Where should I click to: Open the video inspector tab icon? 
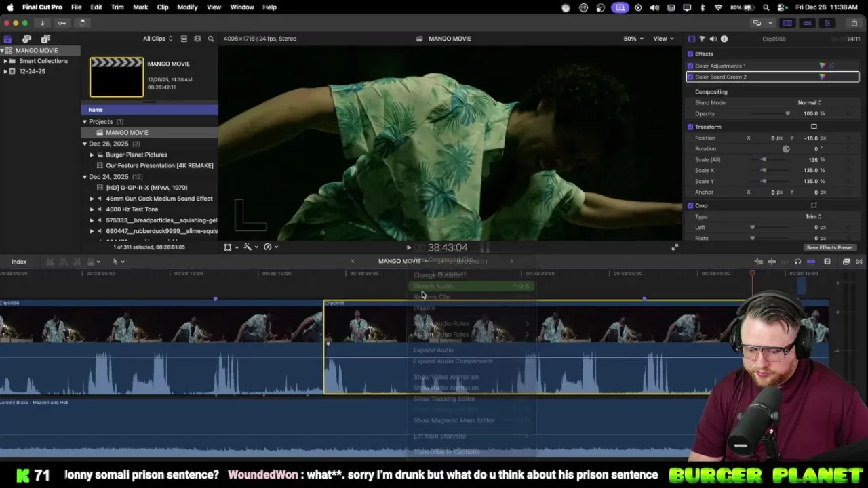[691, 39]
